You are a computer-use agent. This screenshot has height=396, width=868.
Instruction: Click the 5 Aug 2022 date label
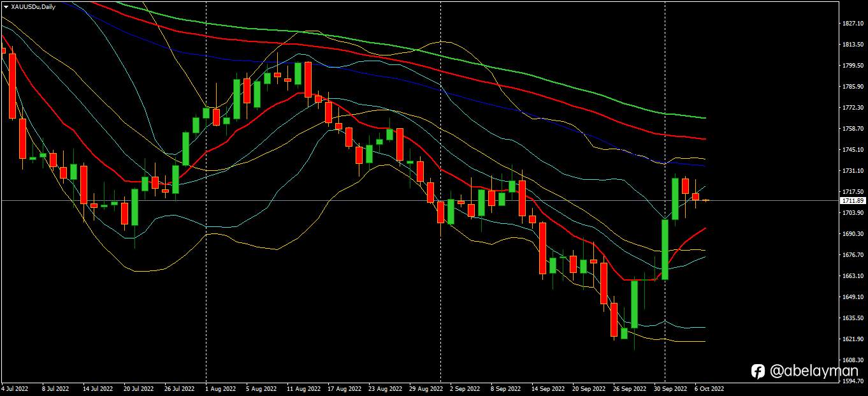click(x=261, y=388)
